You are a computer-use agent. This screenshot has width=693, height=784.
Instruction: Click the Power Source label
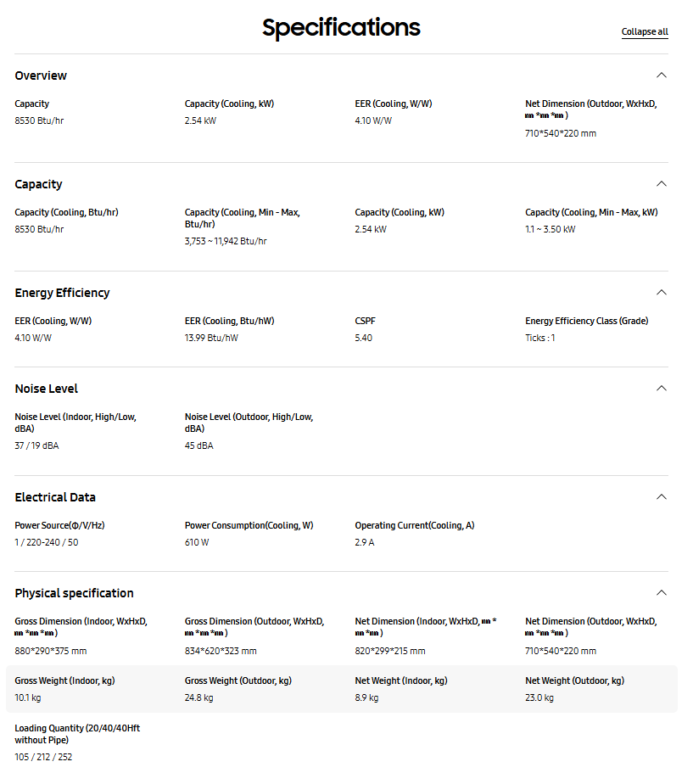click(x=59, y=525)
